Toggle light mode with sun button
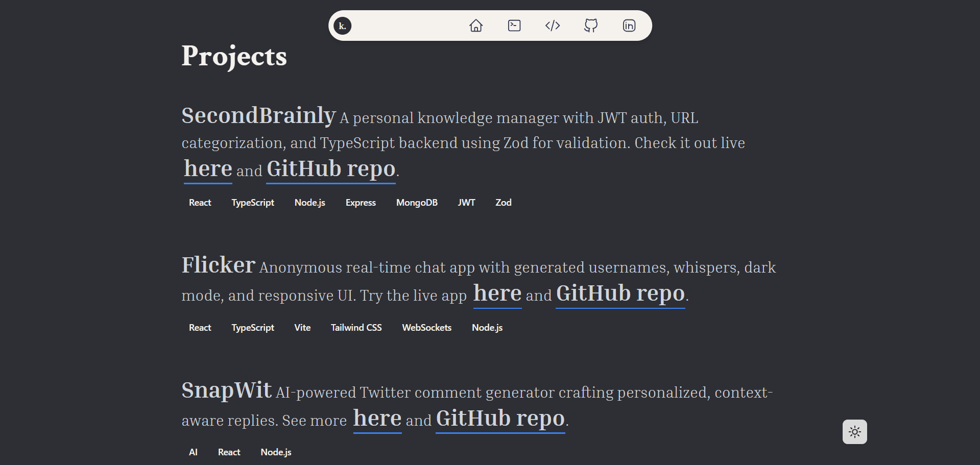The width and height of the screenshot is (980, 465). [x=854, y=432]
